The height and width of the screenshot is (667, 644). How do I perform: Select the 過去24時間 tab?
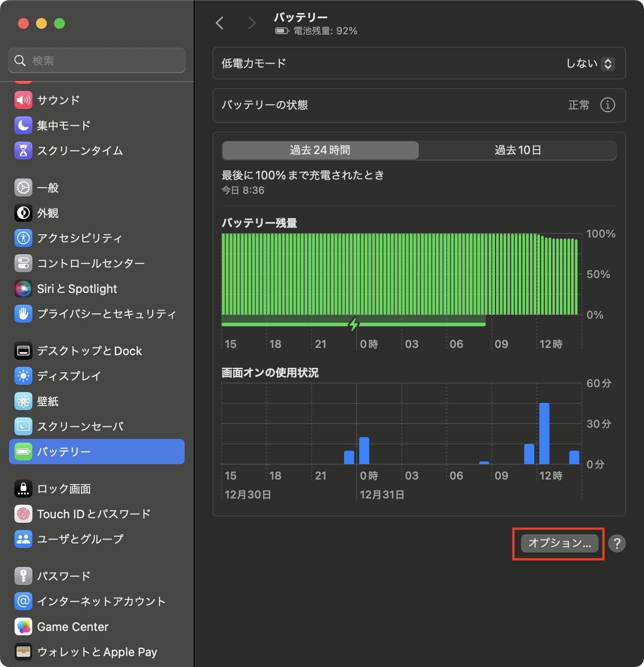point(320,151)
